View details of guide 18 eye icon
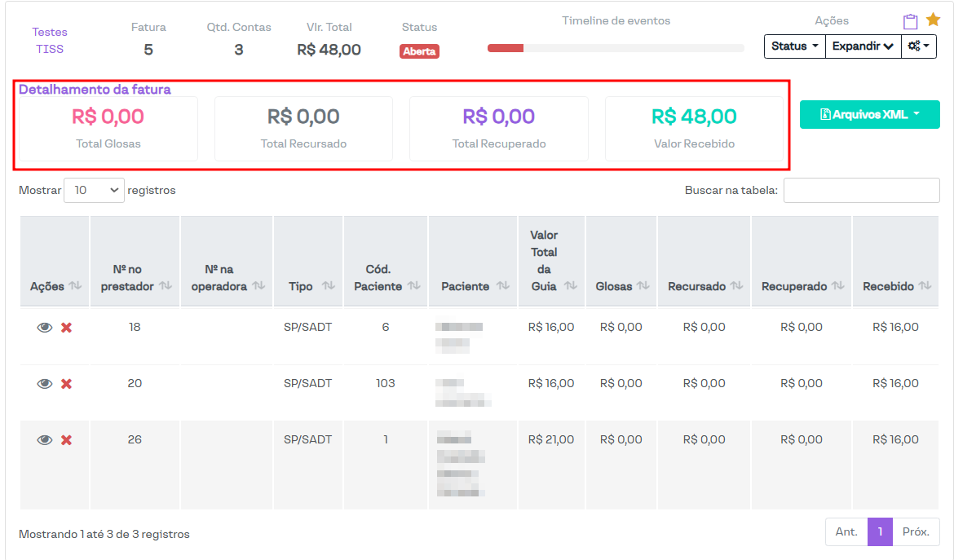 45,328
